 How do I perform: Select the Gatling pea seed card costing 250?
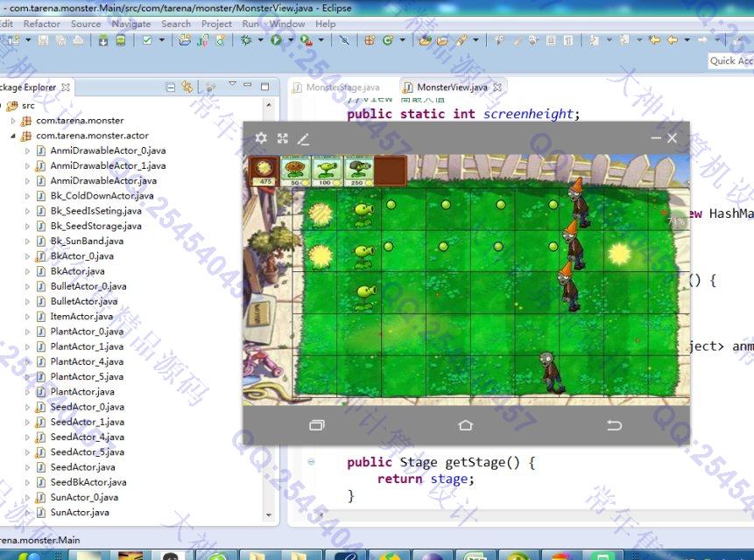(x=358, y=171)
